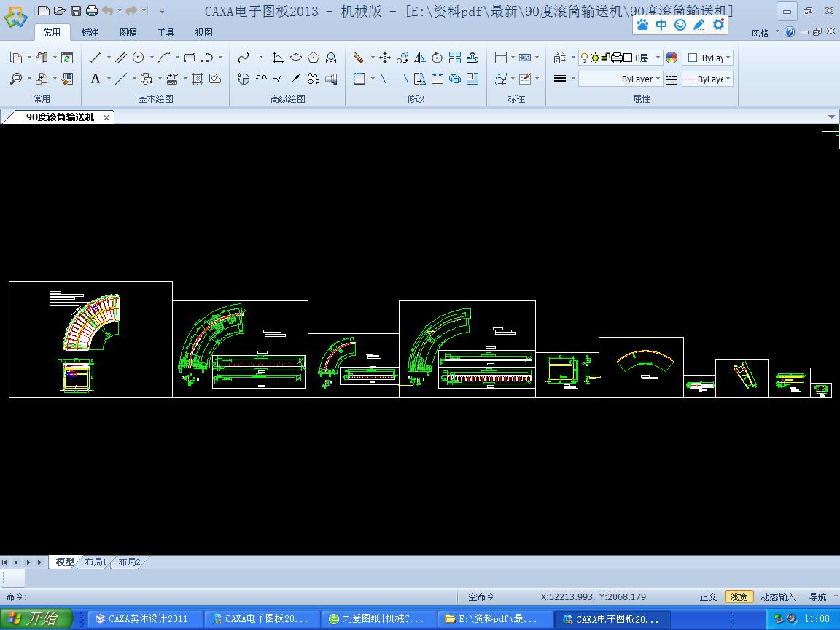Toggle 线宽 line width display
This screenshot has width=840, height=630.
(739, 596)
